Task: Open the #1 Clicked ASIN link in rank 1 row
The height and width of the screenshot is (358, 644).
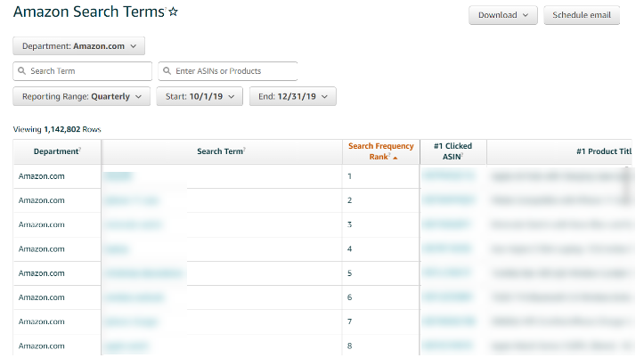Action: tap(449, 176)
